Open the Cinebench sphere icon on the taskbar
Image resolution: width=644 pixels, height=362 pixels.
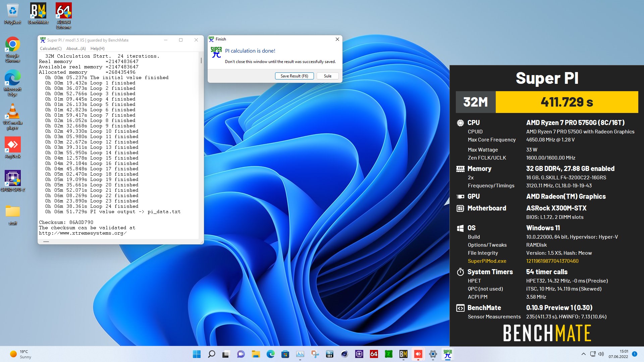click(x=344, y=354)
